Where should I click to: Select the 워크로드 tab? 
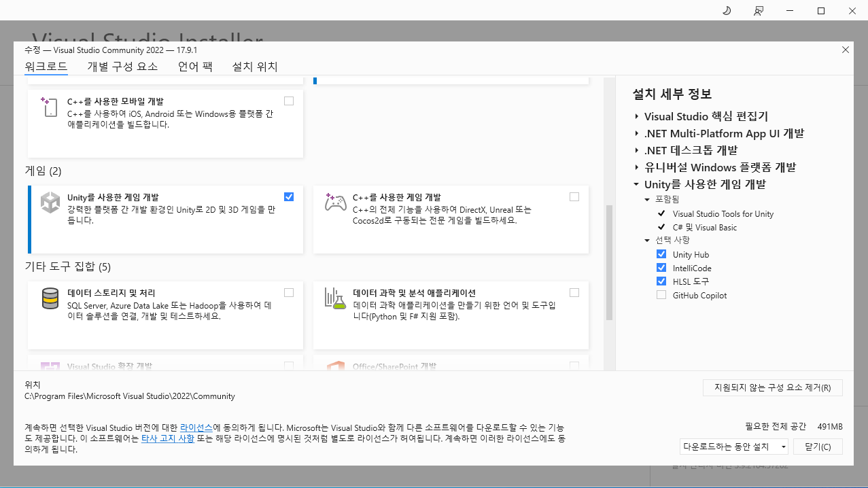(46, 67)
